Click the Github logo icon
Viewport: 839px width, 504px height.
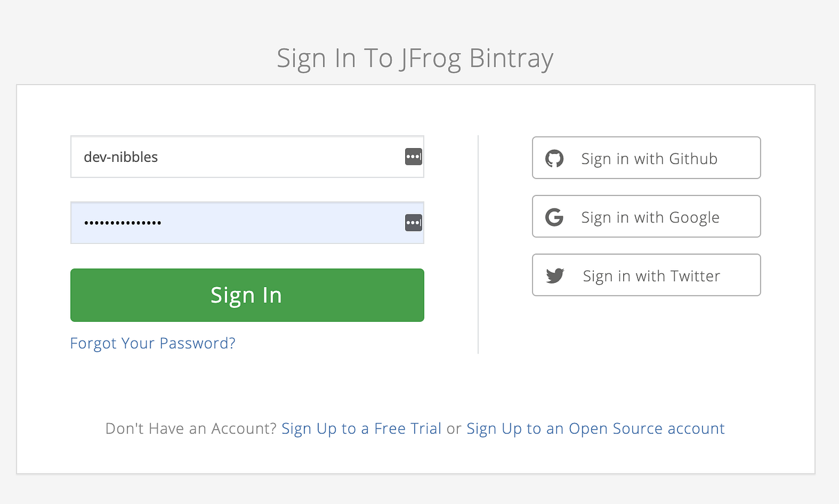click(555, 158)
